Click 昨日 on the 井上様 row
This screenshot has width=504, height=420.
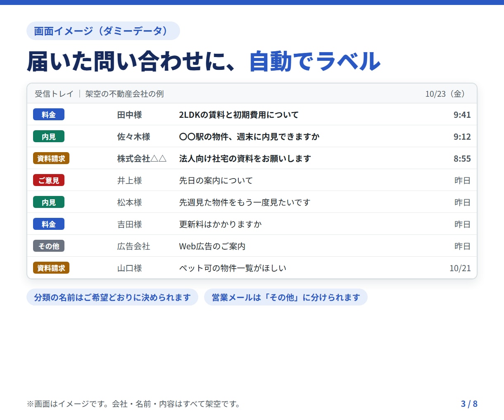coord(462,181)
